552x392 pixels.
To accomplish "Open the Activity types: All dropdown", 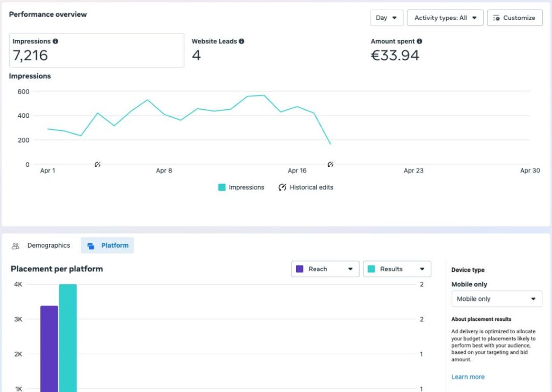I will pyautogui.click(x=445, y=18).
